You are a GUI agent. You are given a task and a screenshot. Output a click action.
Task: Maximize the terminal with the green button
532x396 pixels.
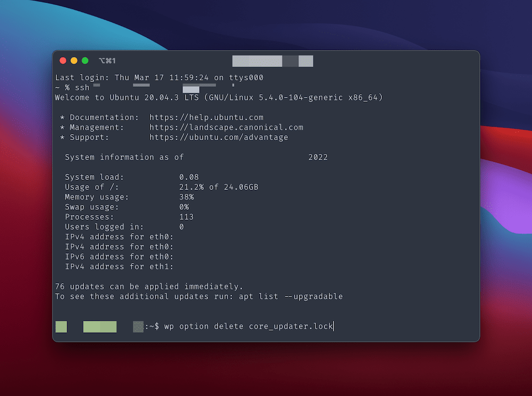coord(85,61)
